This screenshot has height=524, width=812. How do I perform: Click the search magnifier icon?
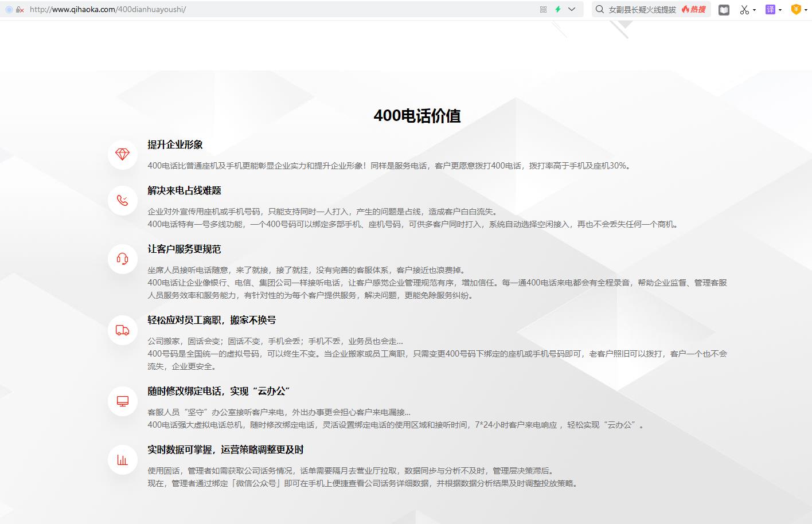point(600,9)
